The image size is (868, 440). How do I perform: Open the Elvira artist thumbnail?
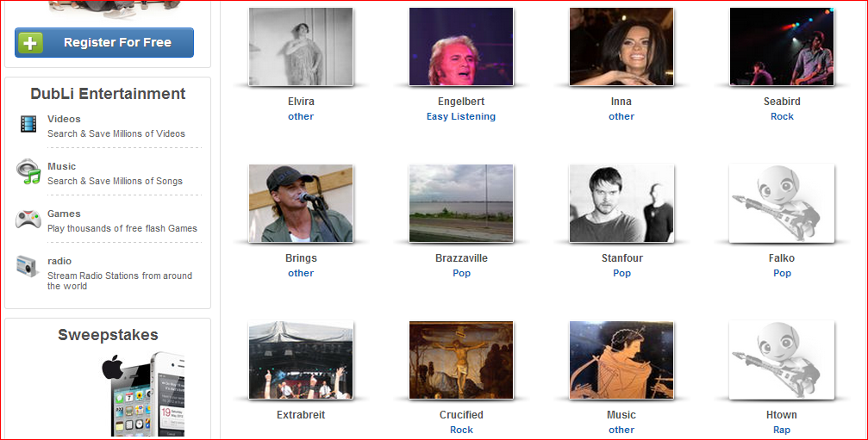(301, 47)
